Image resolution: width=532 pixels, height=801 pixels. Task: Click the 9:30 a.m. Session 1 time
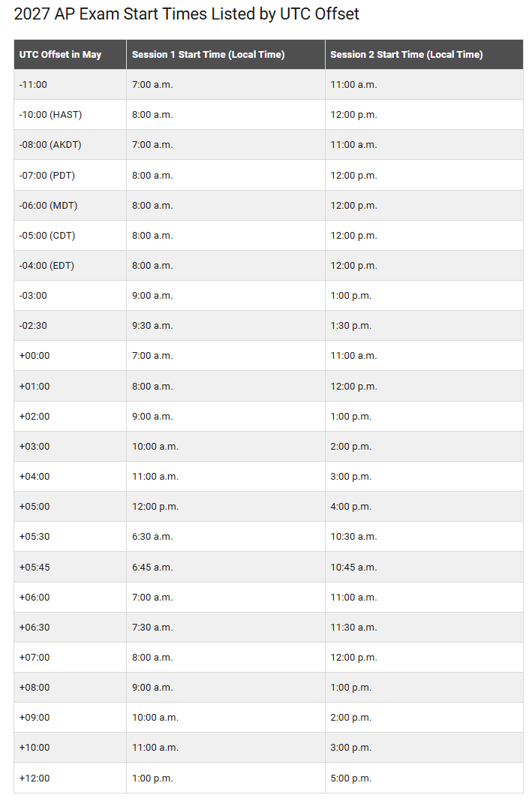coord(152,326)
